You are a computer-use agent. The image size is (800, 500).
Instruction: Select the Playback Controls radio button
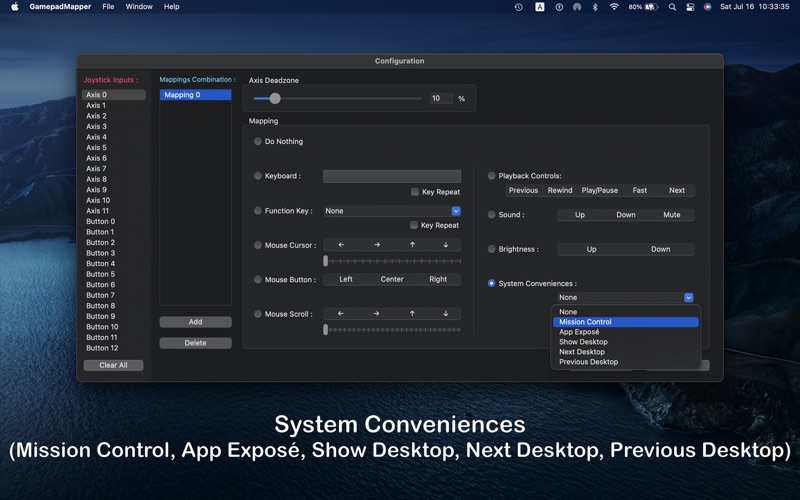tap(491, 176)
